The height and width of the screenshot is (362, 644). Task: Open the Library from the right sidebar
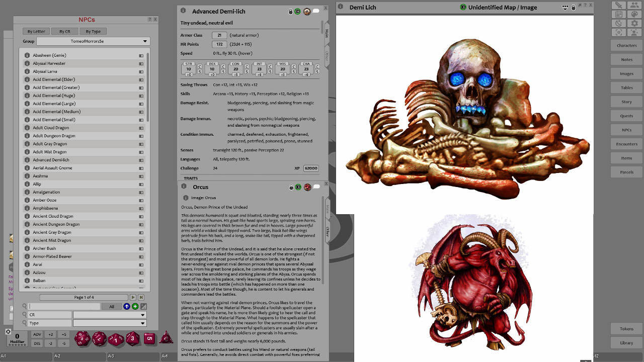pyautogui.click(x=626, y=342)
